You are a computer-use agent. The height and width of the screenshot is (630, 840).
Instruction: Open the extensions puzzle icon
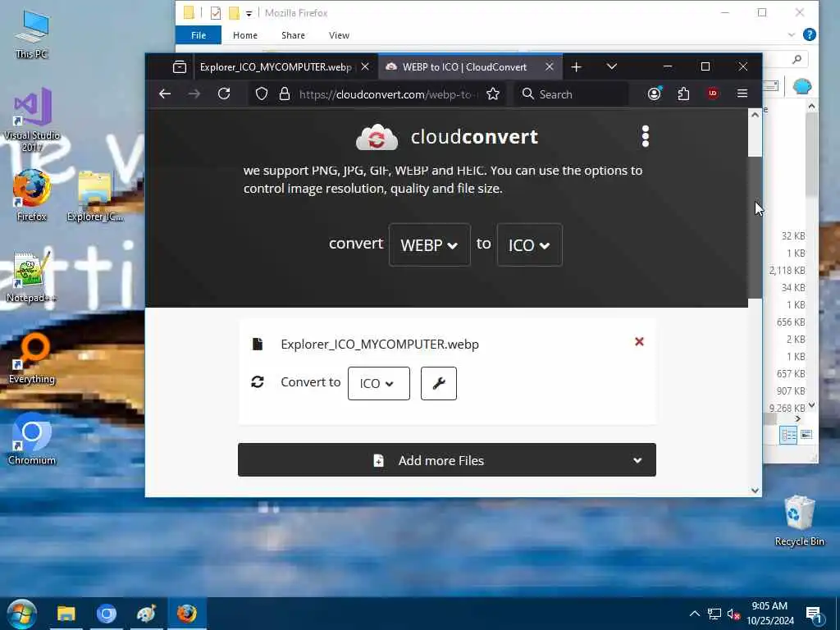683,94
